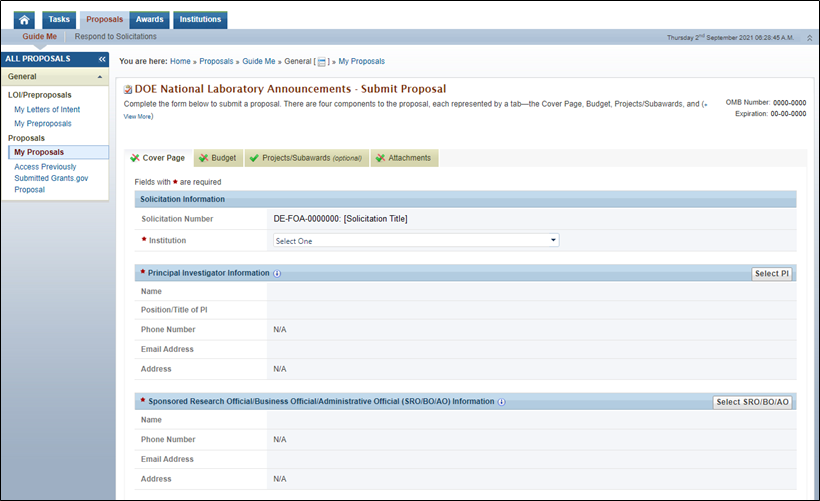
Task: Select My Proposals in sidebar
Action: 58,152
